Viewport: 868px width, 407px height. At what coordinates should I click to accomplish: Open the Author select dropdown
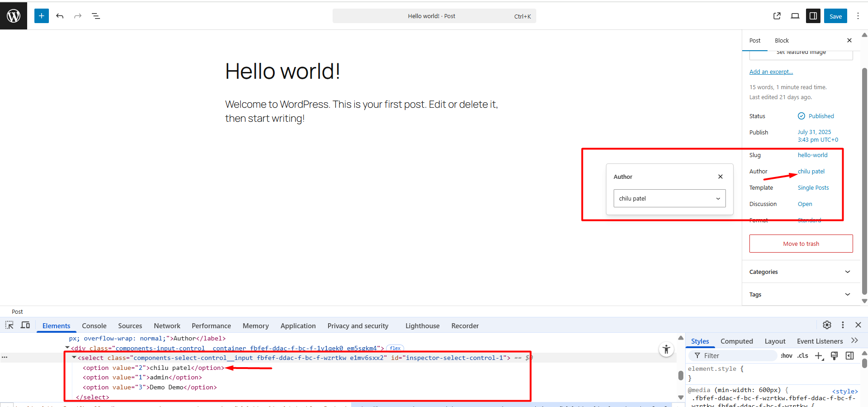pos(669,198)
